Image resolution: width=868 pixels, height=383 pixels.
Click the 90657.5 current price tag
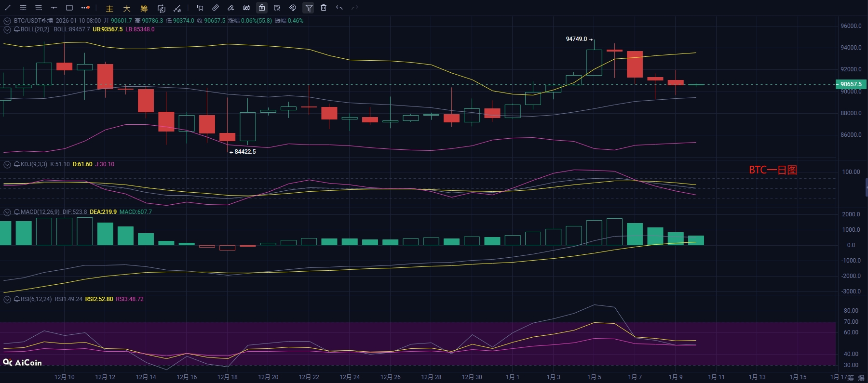click(x=851, y=84)
